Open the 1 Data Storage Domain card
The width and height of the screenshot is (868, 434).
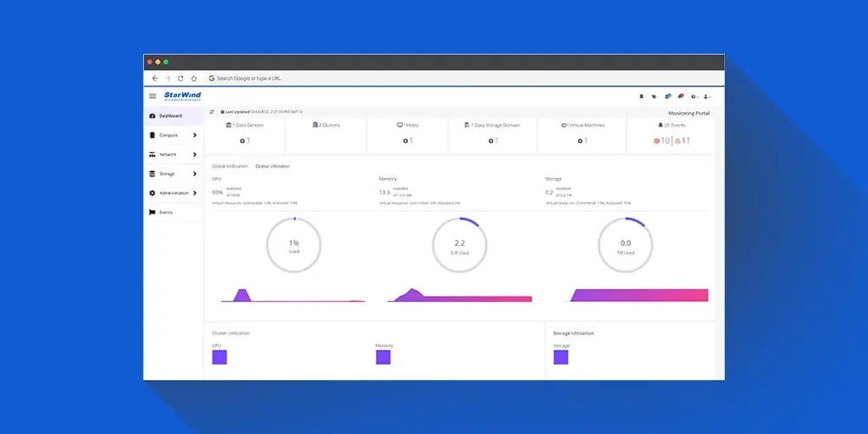(493, 135)
